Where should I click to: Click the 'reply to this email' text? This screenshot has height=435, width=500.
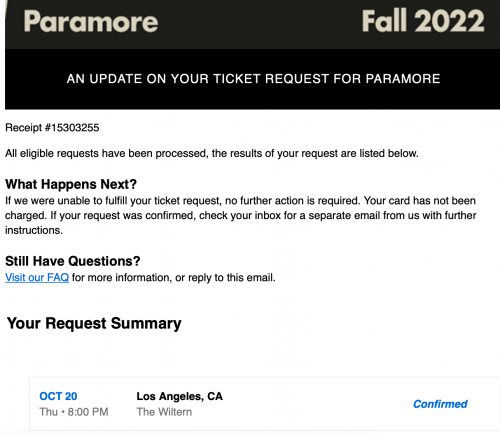[x=232, y=277]
